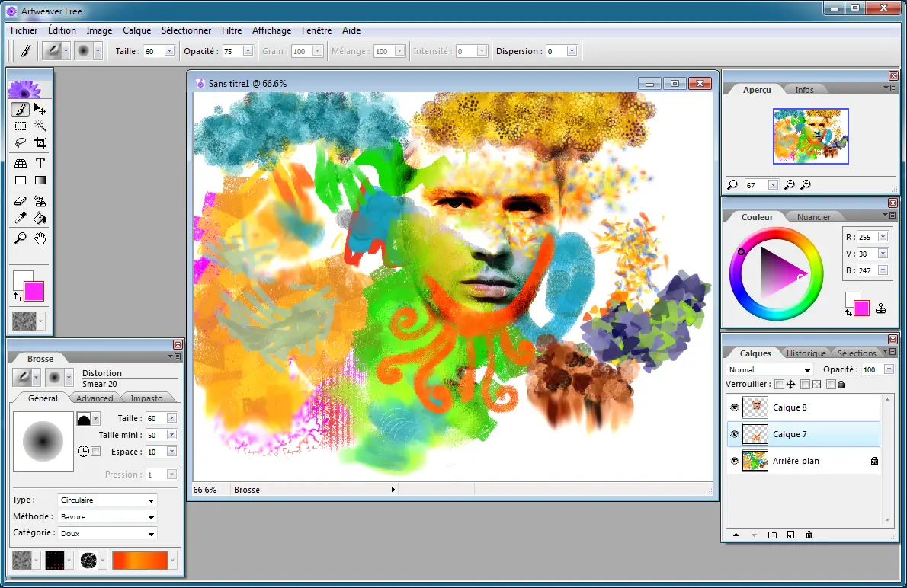This screenshot has width=907, height=588.
Task: Open the layer Opacité dropdown in Calques panel
Action: click(x=889, y=369)
